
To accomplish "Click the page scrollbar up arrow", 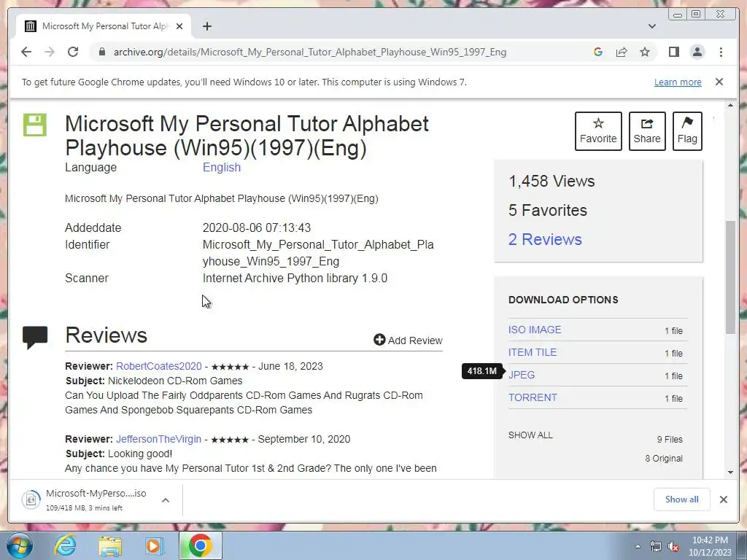I will (x=730, y=105).
